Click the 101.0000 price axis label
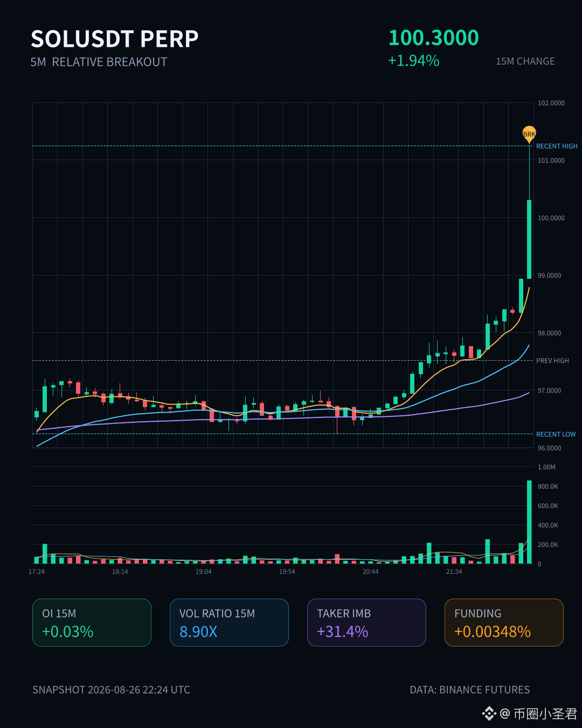The height and width of the screenshot is (728, 582). (x=551, y=161)
